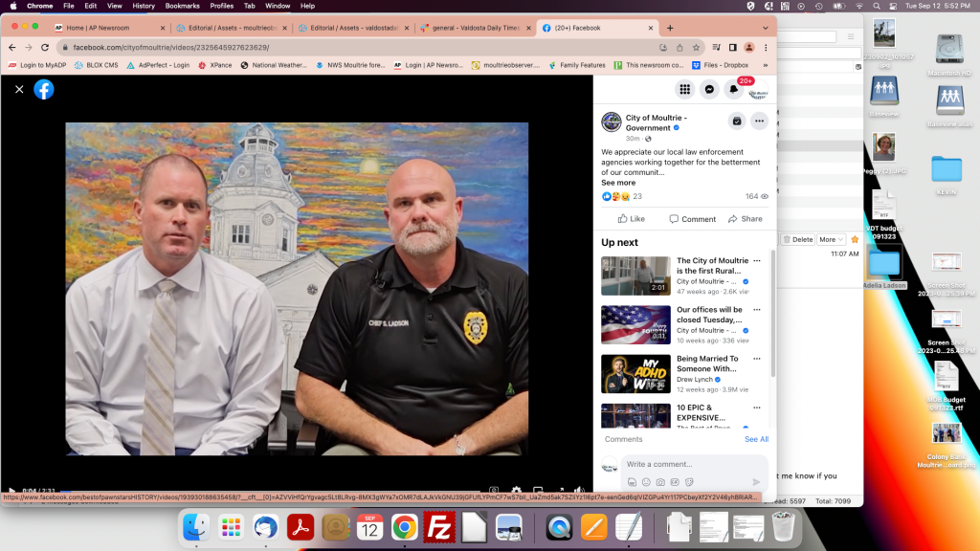The height and width of the screenshot is (551, 980).
Task: Open Files - Dropbox bookmark
Action: pyautogui.click(x=720, y=65)
